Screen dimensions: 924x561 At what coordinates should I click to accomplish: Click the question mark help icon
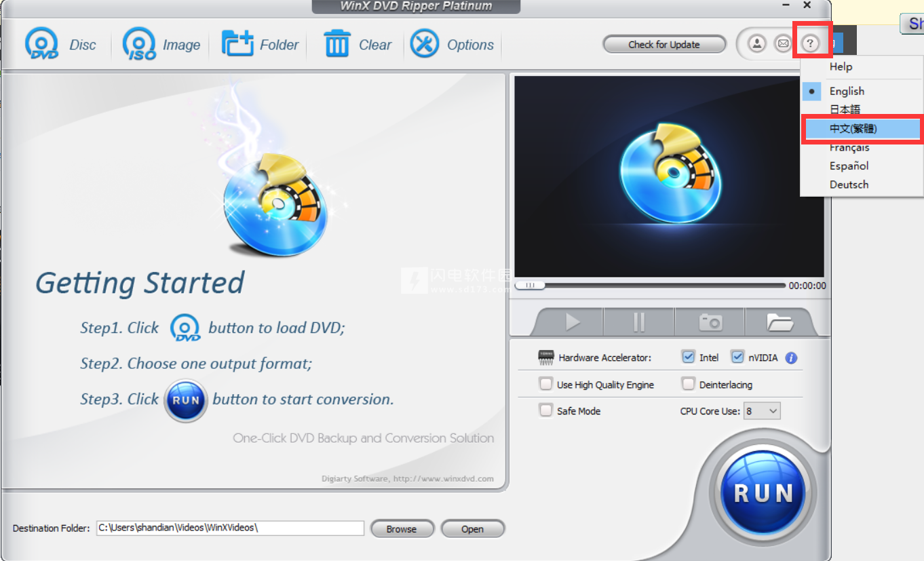810,44
